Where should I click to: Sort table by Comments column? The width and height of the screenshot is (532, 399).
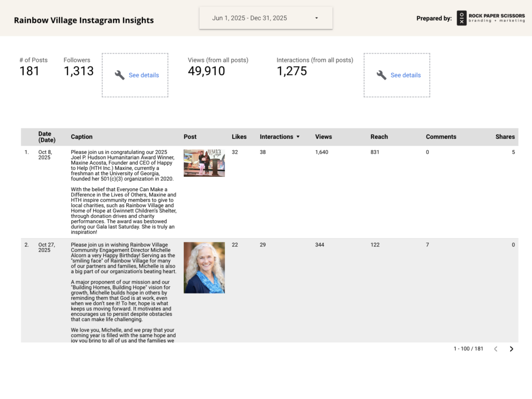pos(441,137)
